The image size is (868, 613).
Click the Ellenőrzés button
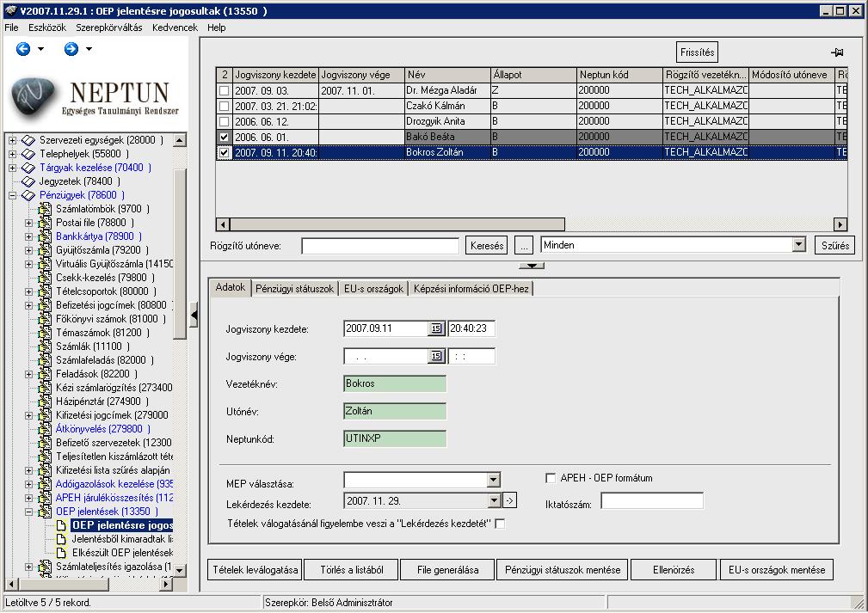pyautogui.click(x=674, y=570)
